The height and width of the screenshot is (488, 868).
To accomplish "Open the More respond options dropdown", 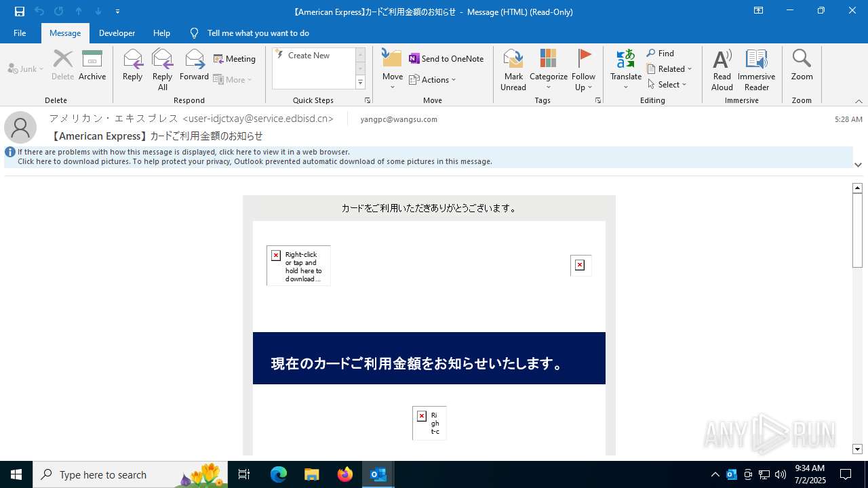I will (233, 80).
